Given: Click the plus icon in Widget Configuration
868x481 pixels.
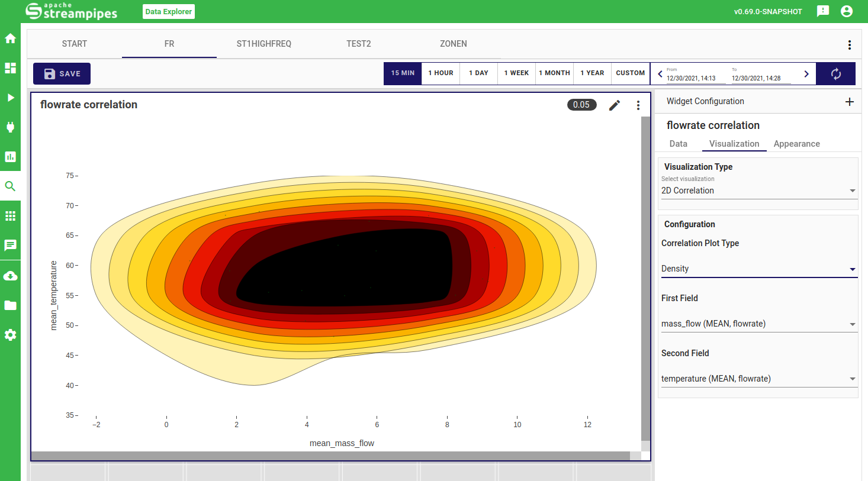Looking at the screenshot, I should 849,102.
